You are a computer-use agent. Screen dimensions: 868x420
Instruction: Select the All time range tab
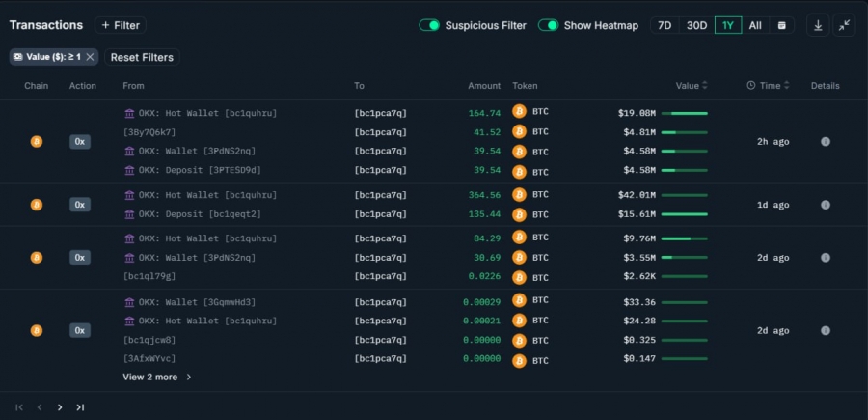click(x=755, y=25)
